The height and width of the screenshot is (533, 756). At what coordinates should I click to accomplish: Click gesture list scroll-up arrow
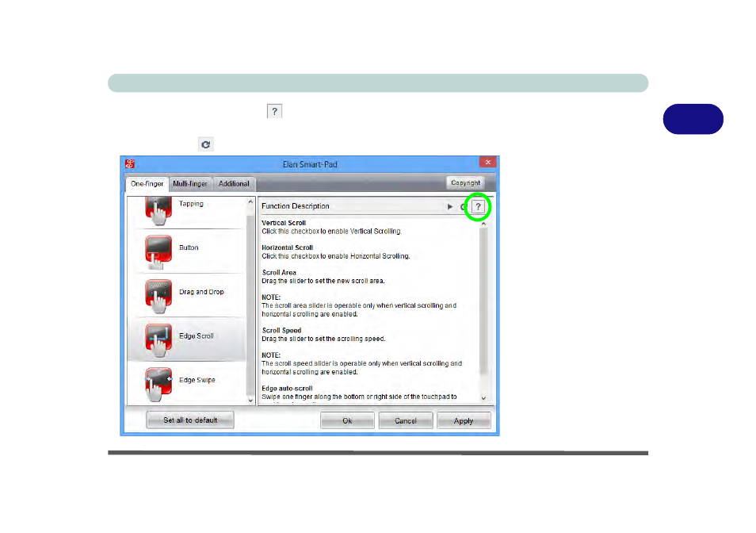[250, 201]
